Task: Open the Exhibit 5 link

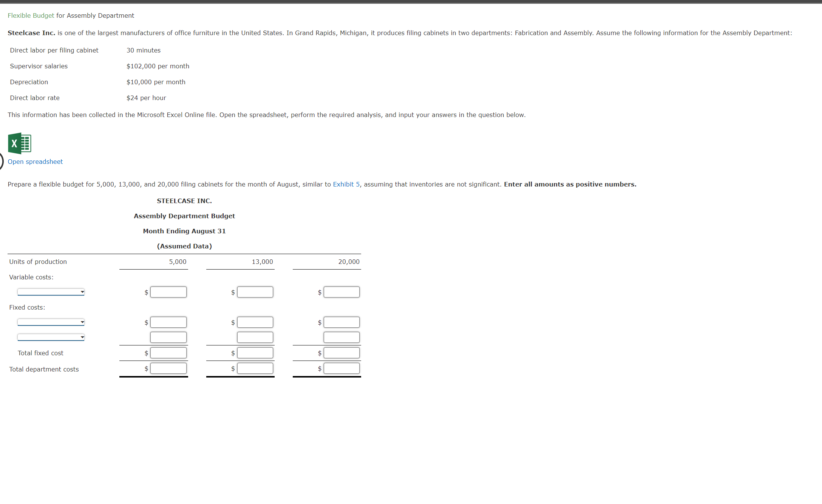Action: [346, 184]
